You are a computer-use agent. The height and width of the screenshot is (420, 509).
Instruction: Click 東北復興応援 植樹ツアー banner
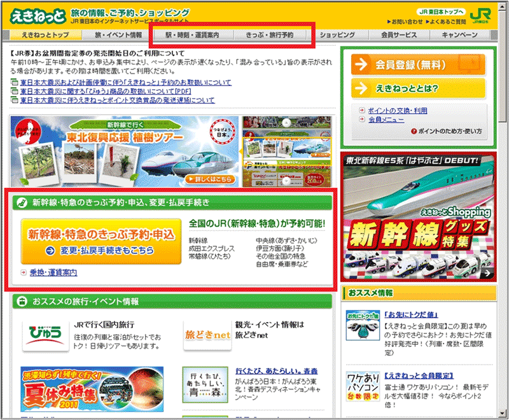point(125,151)
